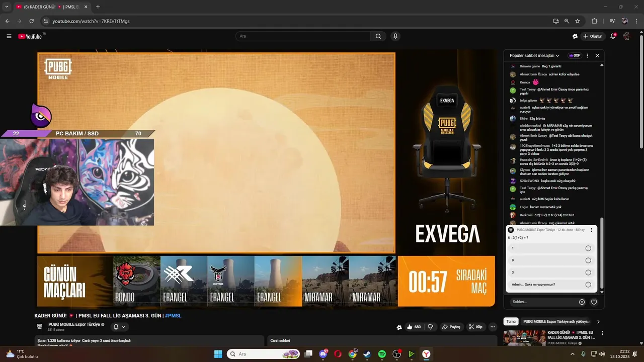Open the Chrome three-dot menu

click(x=636, y=21)
